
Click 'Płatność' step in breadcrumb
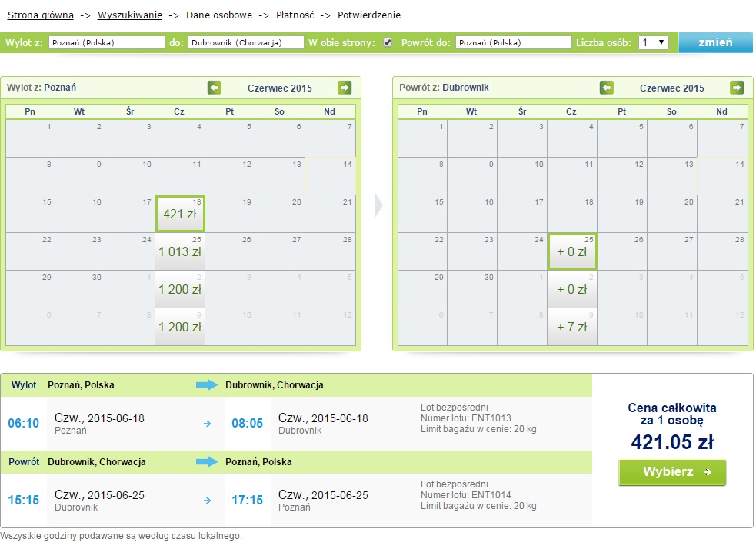click(x=295, y=15)
